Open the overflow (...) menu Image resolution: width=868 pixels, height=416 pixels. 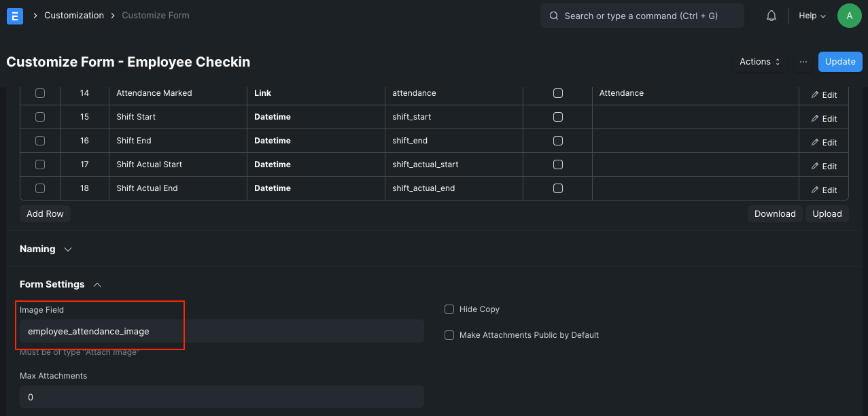click(x=803, y=61)
